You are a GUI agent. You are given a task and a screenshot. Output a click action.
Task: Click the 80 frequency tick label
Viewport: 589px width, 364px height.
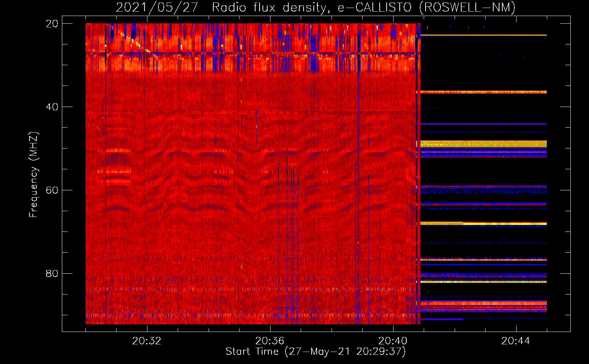click(52, 274)
